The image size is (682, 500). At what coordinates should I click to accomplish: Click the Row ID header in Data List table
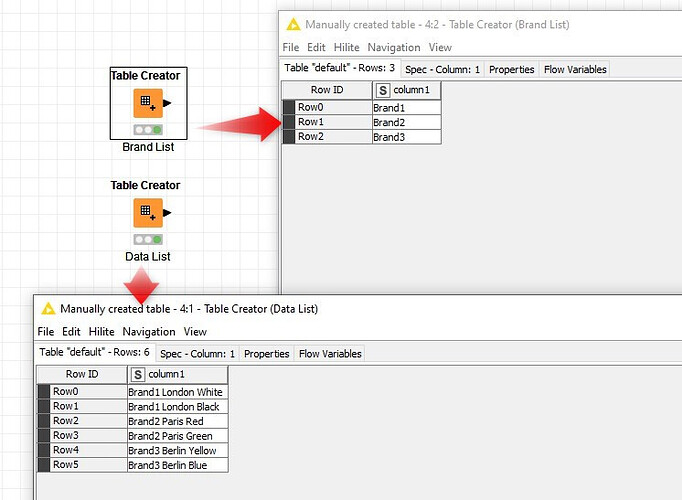tap(82, 374)
